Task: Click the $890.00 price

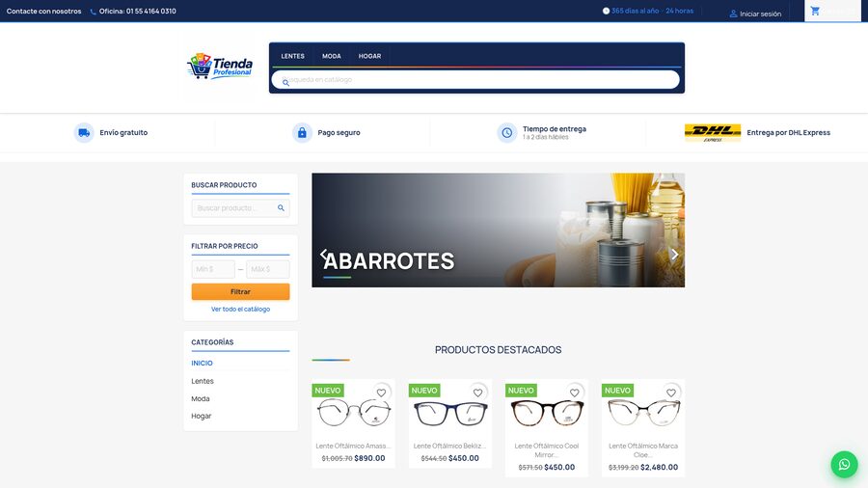Action: 369,458
